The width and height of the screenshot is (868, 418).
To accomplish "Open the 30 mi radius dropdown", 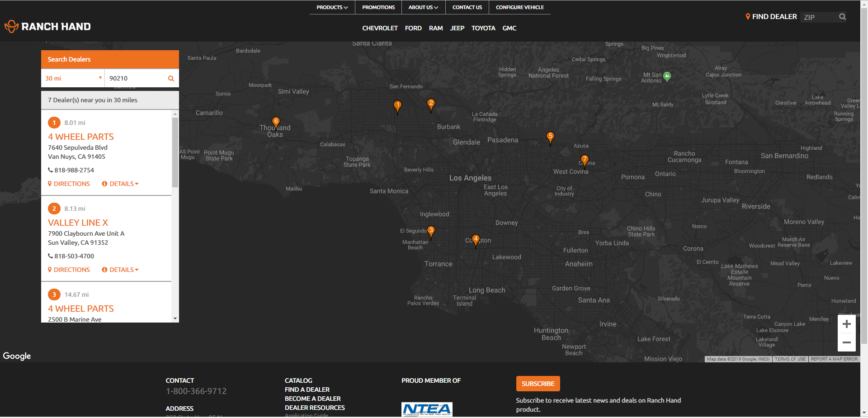I will [73, 78].
